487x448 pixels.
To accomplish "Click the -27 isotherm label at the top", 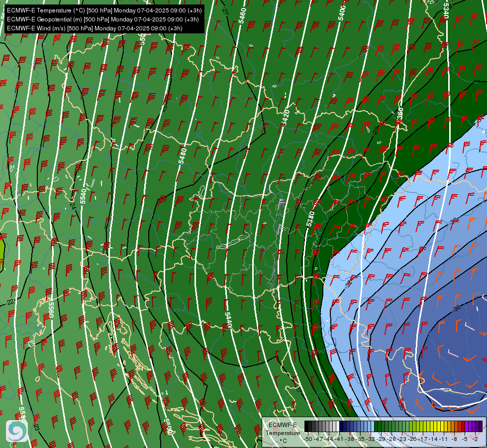I will coord(225,10).
